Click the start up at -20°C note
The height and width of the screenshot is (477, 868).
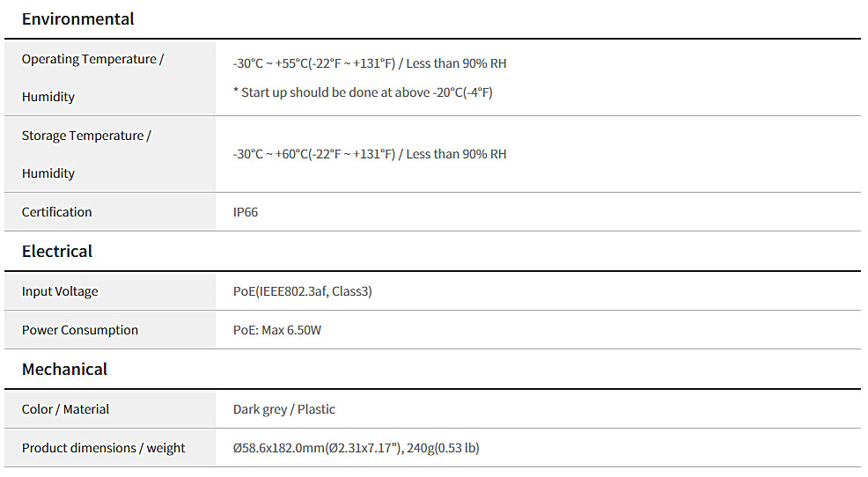(x=363, y=92)
